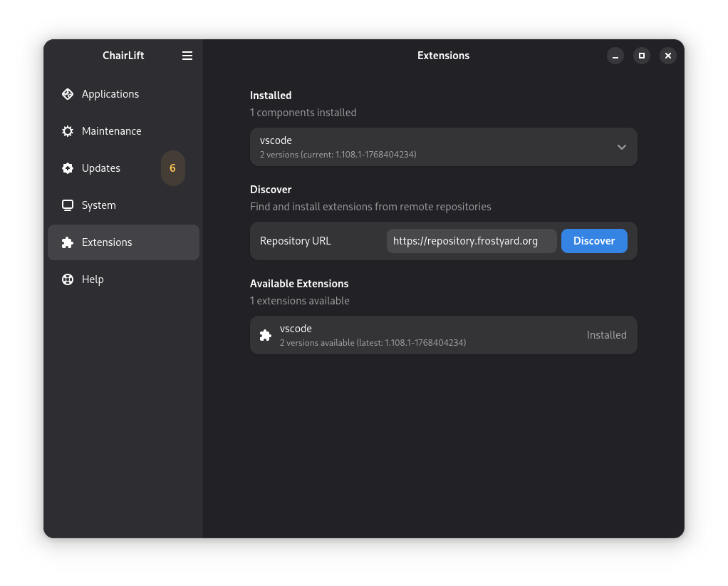Select the System label in the sidebar
The image size is (728, 586).
pos(99,205)
